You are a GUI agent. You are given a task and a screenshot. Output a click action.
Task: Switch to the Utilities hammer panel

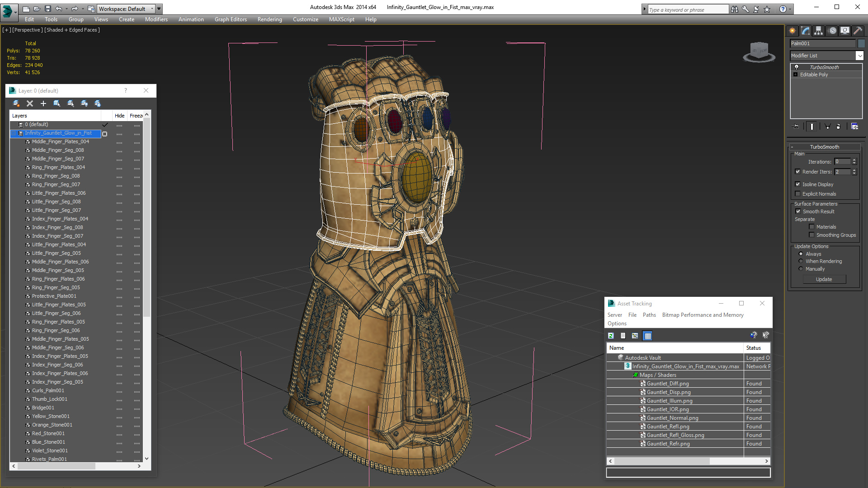[x=858, y=31]
